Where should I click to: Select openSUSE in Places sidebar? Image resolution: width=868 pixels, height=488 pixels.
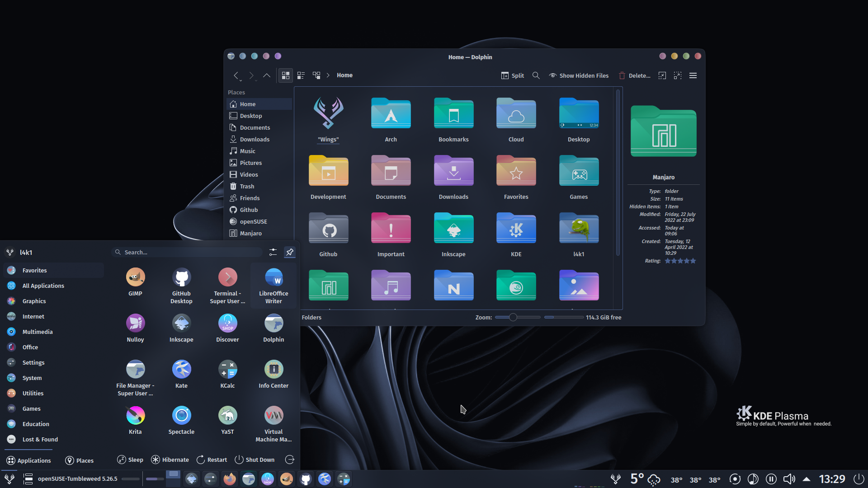259,221
